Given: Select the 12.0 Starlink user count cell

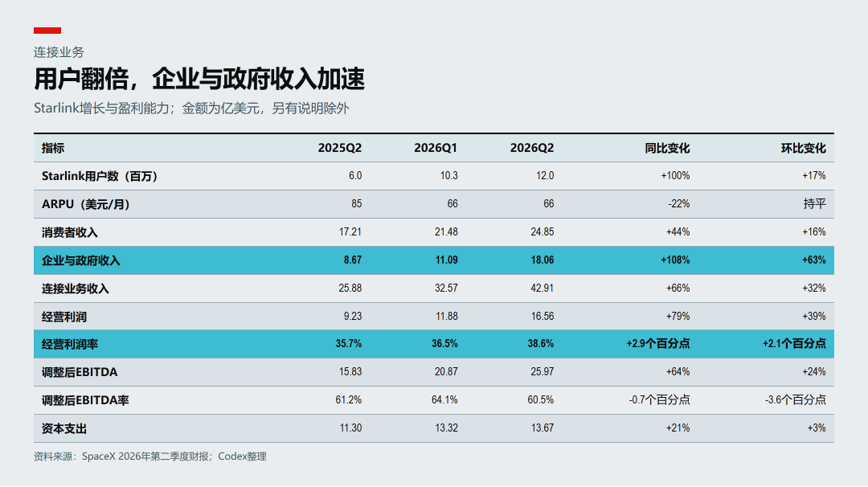Looking at the screenshot, I should pyautogui.click(x=545, y=175).
